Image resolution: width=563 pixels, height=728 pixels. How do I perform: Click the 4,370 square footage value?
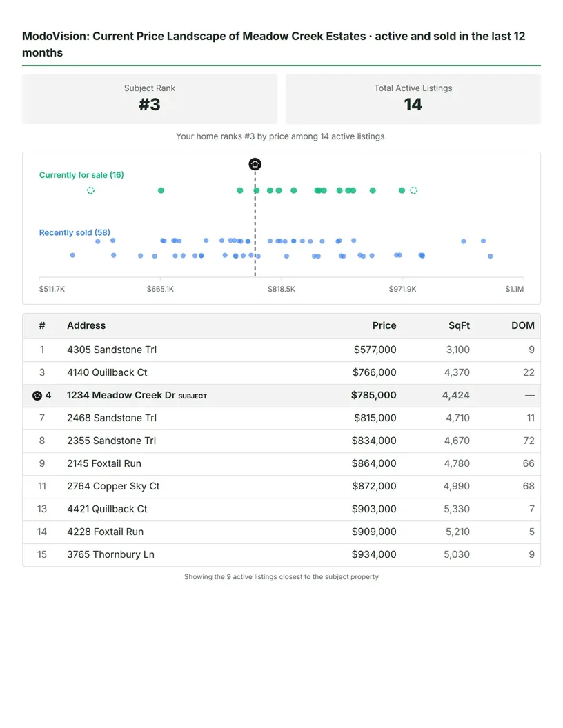click(x=457, y=372)
